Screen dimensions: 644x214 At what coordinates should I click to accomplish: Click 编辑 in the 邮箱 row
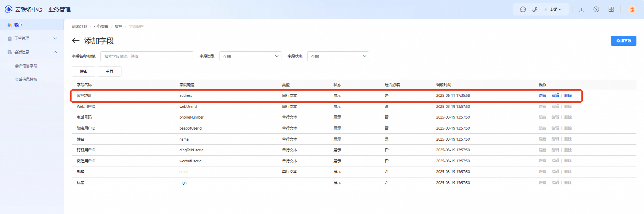click(x=555, y=172)
